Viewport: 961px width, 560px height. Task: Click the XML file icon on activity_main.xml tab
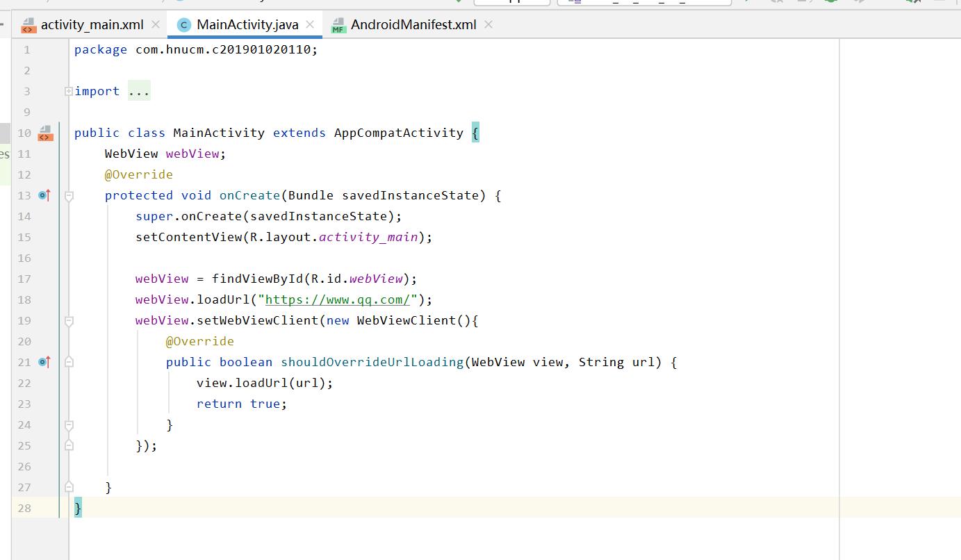28,25
